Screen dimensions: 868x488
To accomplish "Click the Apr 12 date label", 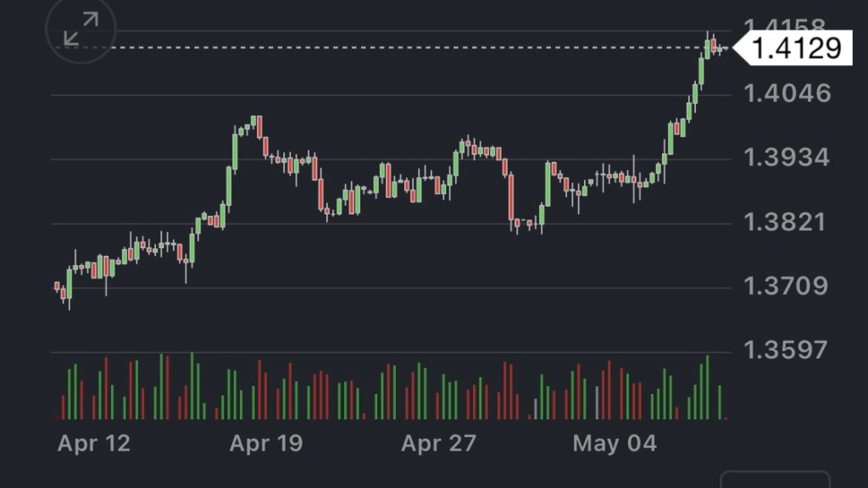I will pyautogui.click(x=94, y=443).
